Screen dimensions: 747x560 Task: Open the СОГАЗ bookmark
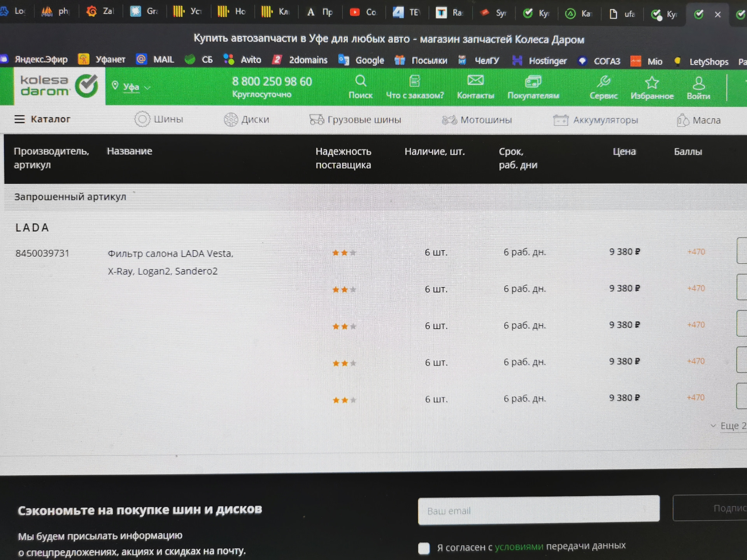(x=599, y=61)
